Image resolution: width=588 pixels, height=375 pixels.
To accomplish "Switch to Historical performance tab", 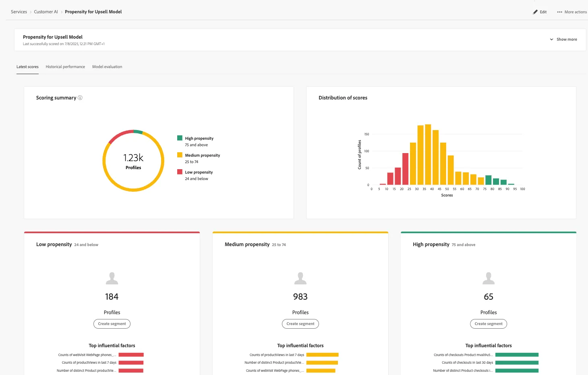I will 65,67.
